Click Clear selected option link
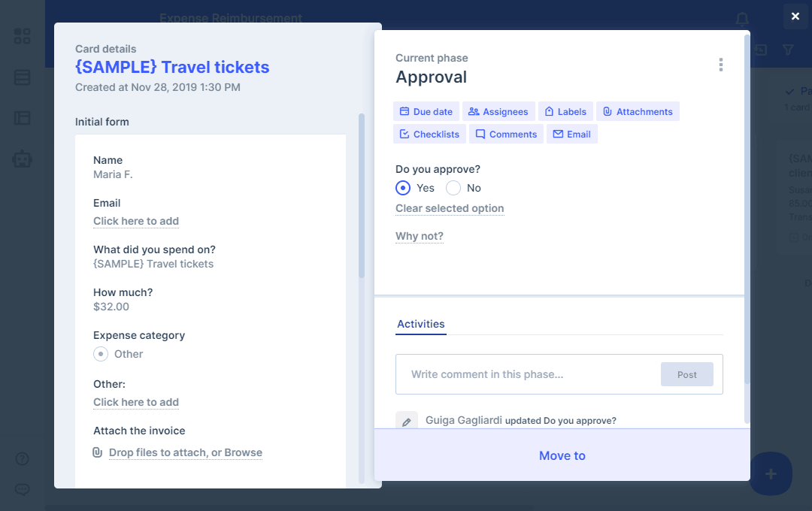Screen dimensions: 812x511 tap(450, 208)
